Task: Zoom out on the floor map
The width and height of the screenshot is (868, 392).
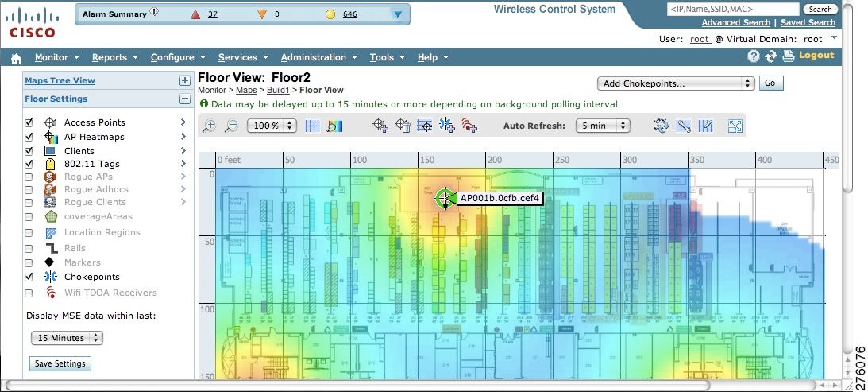Action: 231,126
